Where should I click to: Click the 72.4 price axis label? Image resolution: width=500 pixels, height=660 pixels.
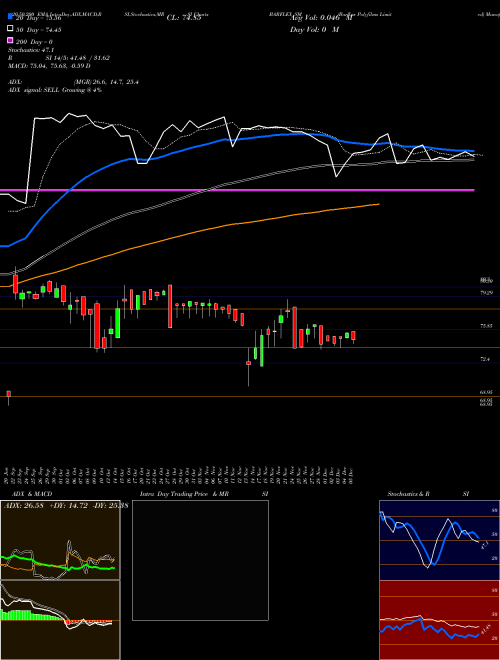coord(485,359)
